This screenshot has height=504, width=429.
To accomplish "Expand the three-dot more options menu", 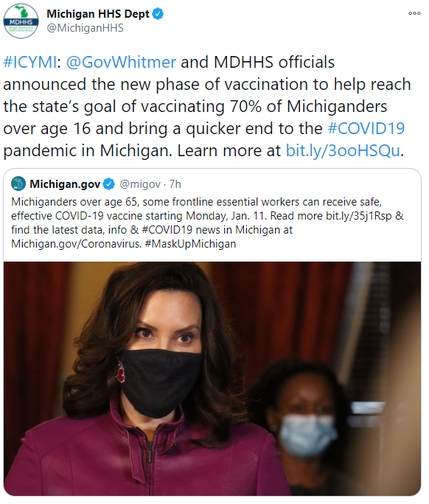I will pos(414,13).
